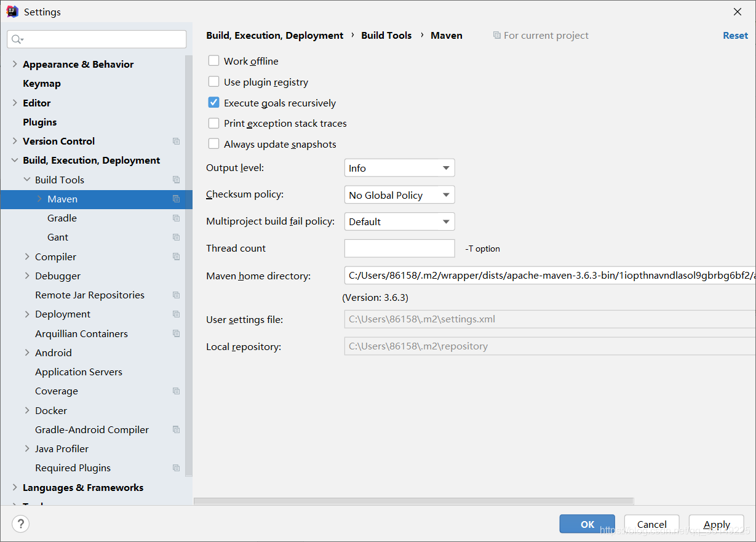Viewport: 756px width, 542px height.
Task: Click the settings search field
Action: pos(97,39)
